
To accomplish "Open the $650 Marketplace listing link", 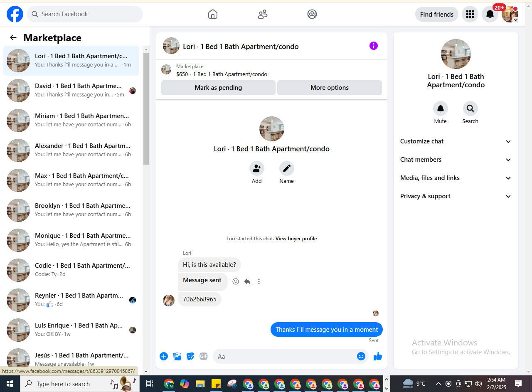I will coord(222,74).
